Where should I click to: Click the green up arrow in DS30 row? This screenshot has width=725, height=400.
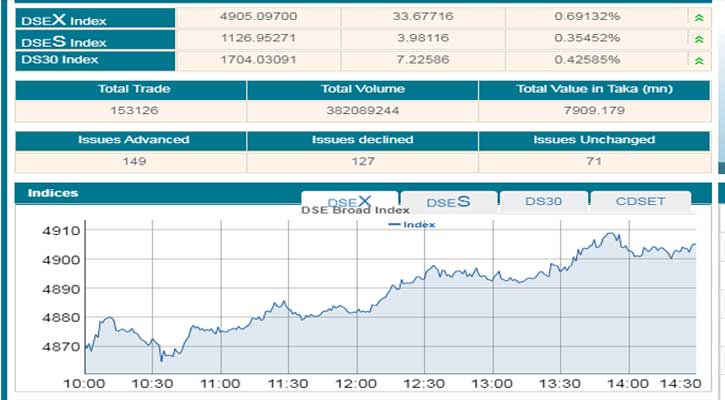[x=698, y=61]
